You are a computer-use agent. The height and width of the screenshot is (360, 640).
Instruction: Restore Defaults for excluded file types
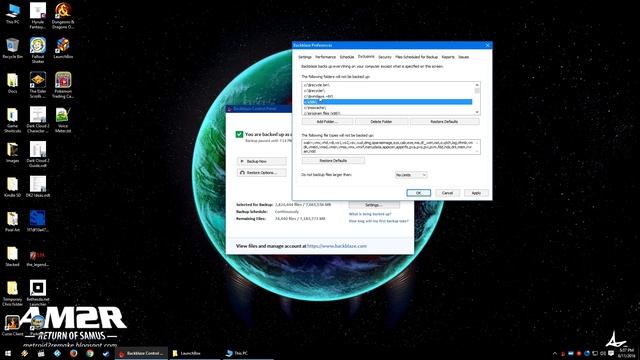tap(333, 161)
